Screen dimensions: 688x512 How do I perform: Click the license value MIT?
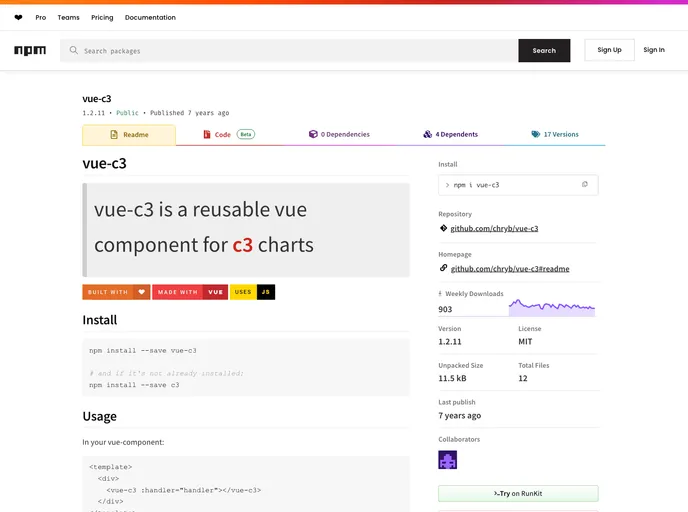click(x=525, y=342)
